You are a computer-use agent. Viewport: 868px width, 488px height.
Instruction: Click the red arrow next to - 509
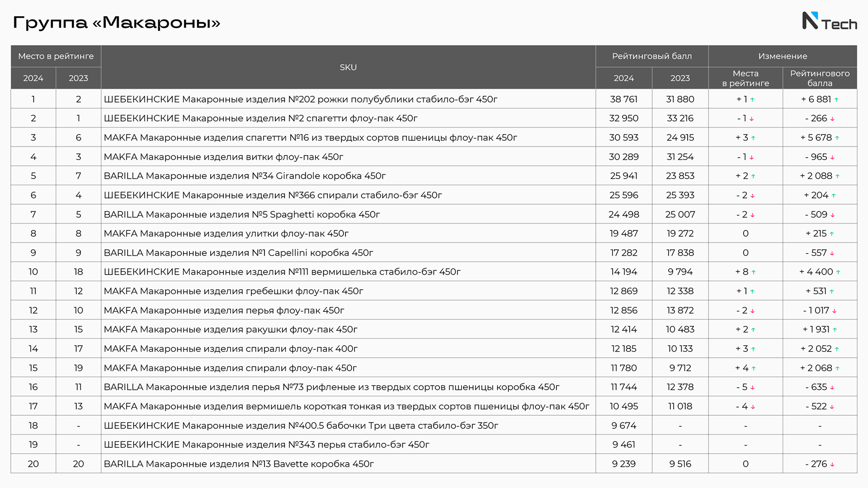coord(833,215)
